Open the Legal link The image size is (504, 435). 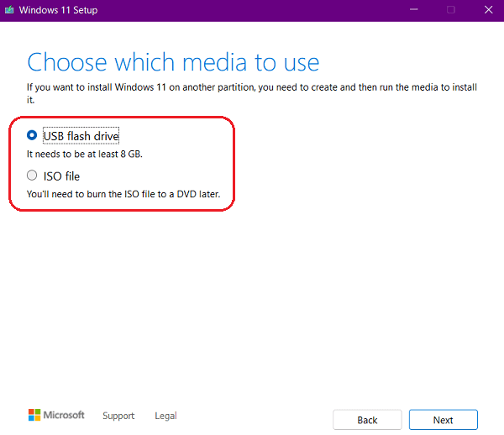165,416
